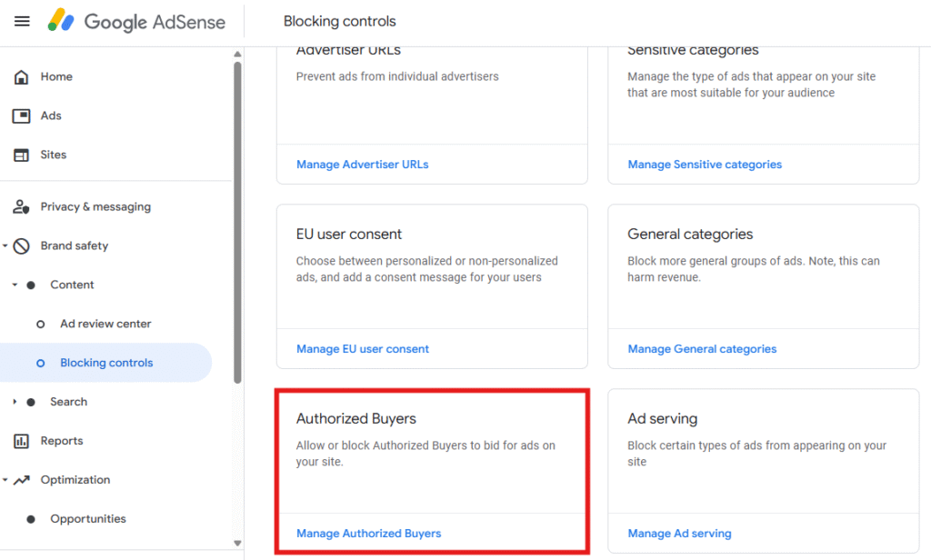This screenshot has height=560, width=931.
Task: Click the Ads icon in sidebar
Action: (x=21, y=116)
